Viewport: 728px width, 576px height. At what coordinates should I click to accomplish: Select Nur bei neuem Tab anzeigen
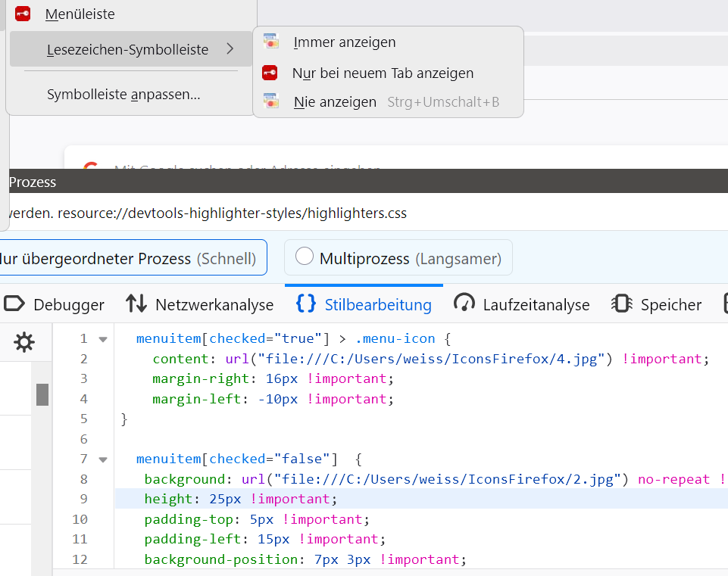coord(383,73)
